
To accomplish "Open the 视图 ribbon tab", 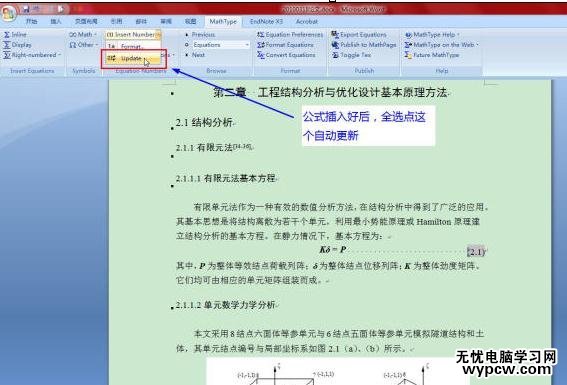I will click(x=191, y=22).
